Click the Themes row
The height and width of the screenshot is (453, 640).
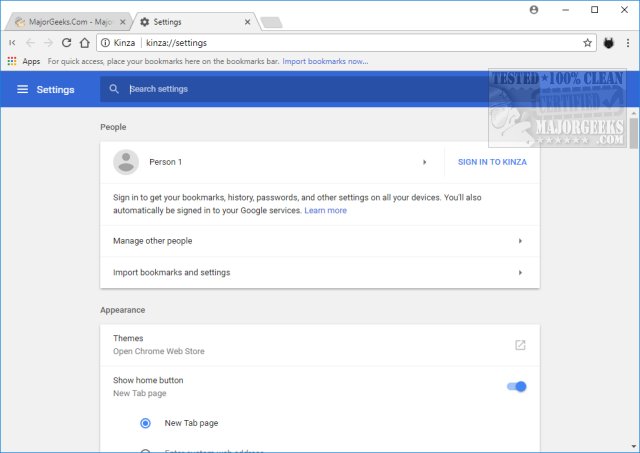coord(320,345)
